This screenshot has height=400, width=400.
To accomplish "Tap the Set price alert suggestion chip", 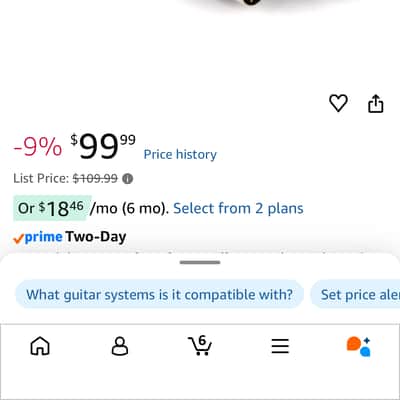I will [355, 295].
